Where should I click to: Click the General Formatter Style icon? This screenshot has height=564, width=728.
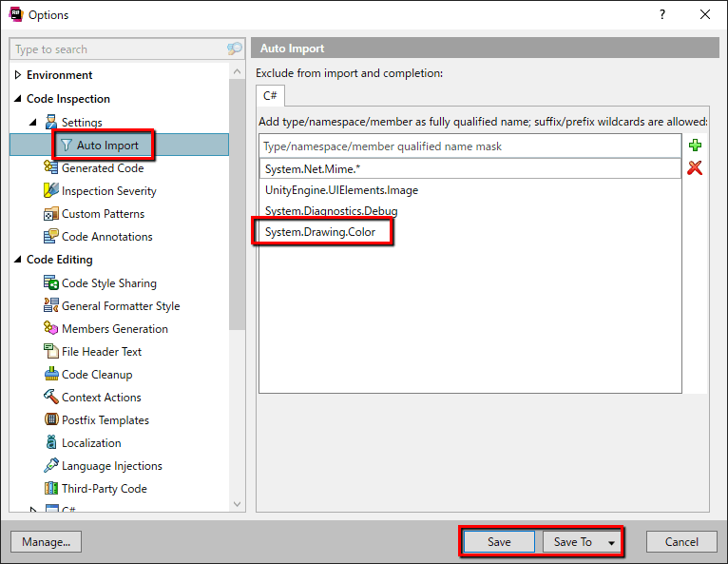[x=50, y=305]
